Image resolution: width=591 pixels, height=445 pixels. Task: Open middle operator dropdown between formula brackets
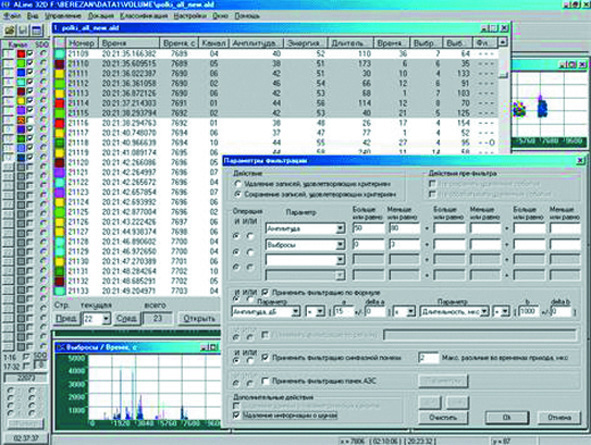(x=410, y=312)
